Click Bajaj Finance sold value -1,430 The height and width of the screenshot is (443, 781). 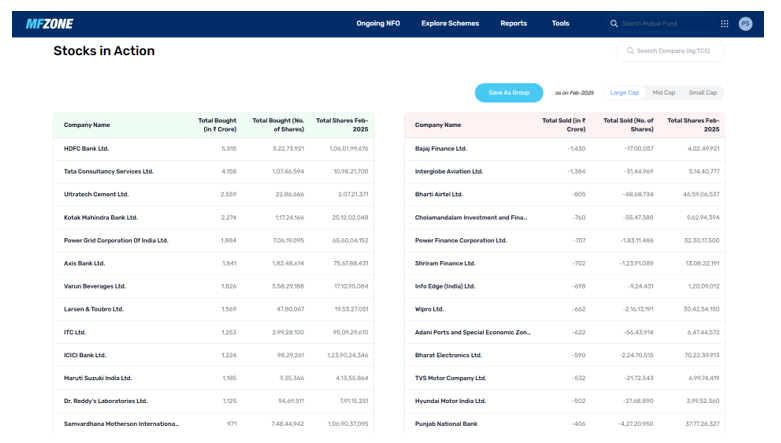tap(576, 148)
